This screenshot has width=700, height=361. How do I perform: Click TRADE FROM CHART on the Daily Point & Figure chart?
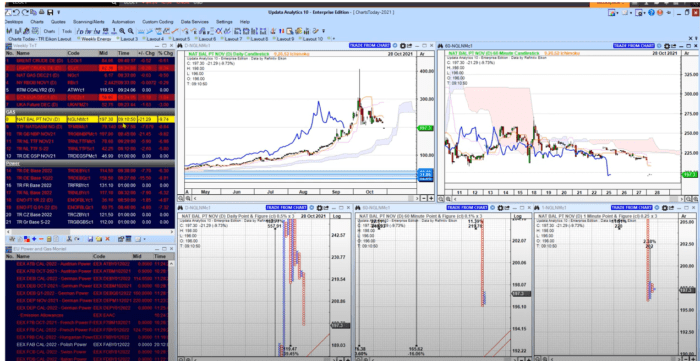[286, 208]
